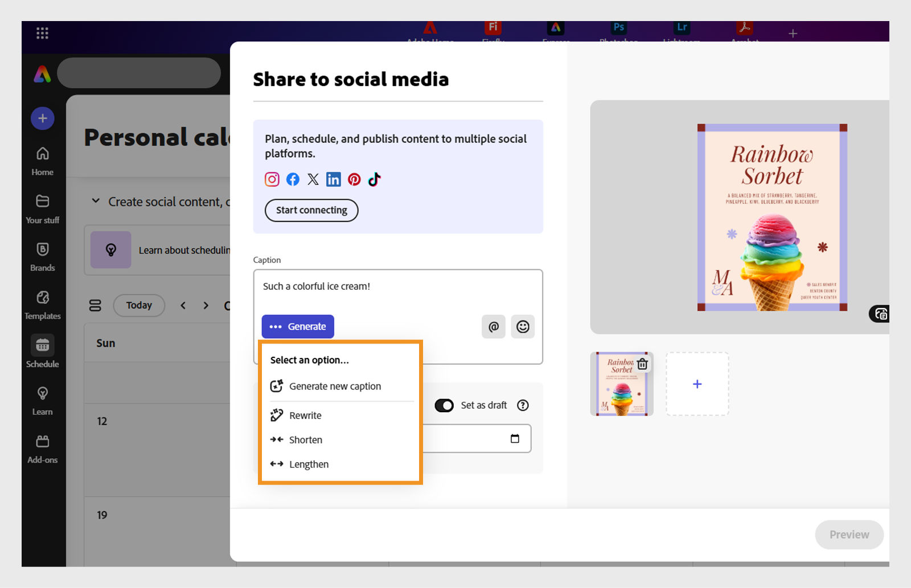Image resolution: width=911 pixels, height=588 pixels.
Task: Delete the Rainbow Sorbet page via trash icon
Action: [x=642, y=363]
